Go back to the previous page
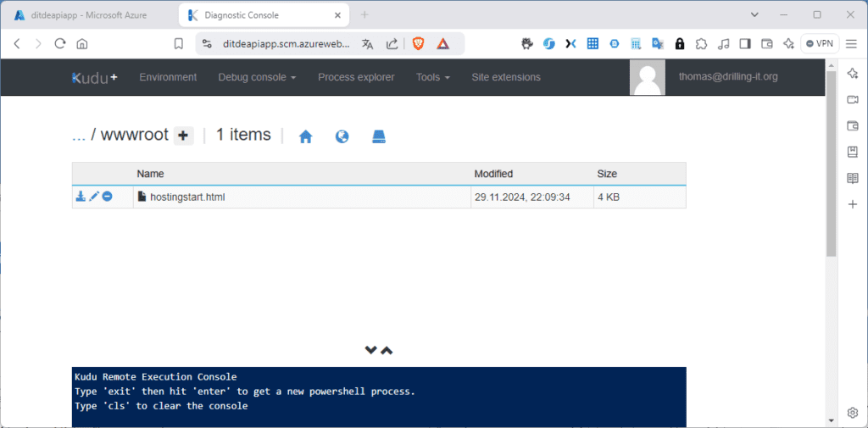 17,44
